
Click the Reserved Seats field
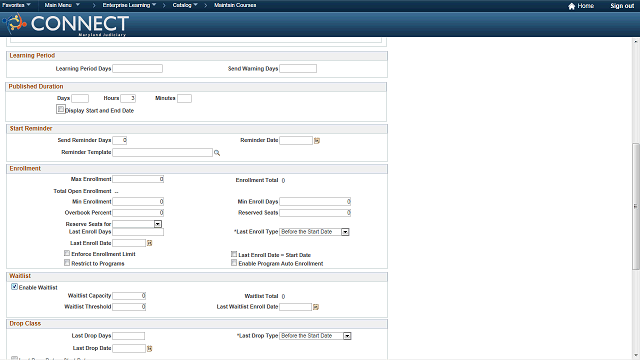(x=315, y=213)
